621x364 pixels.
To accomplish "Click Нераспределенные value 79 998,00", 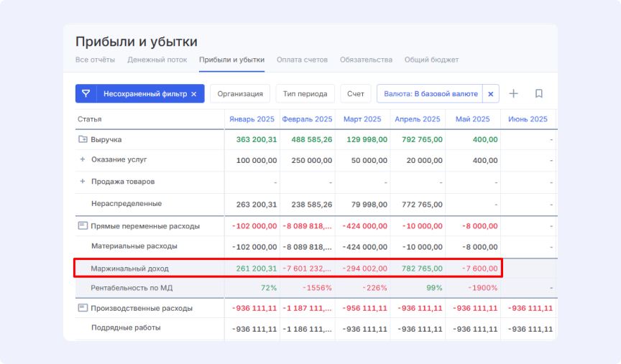I will click(369, 205).
